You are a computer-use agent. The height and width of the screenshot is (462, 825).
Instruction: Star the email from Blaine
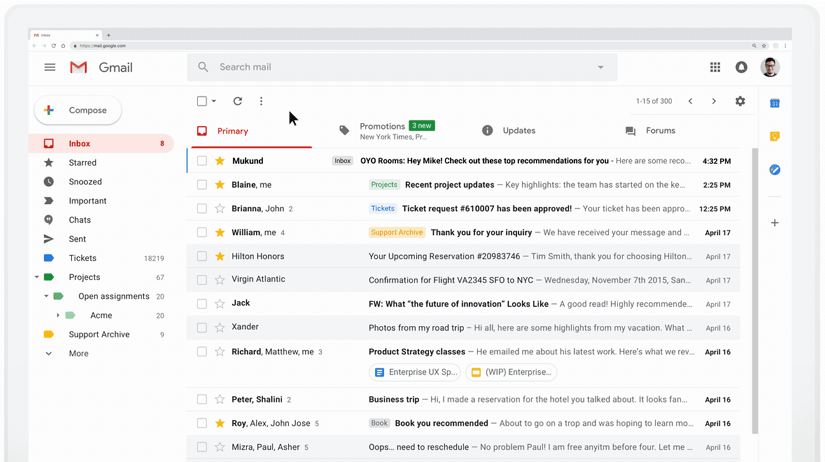[220, 185]
